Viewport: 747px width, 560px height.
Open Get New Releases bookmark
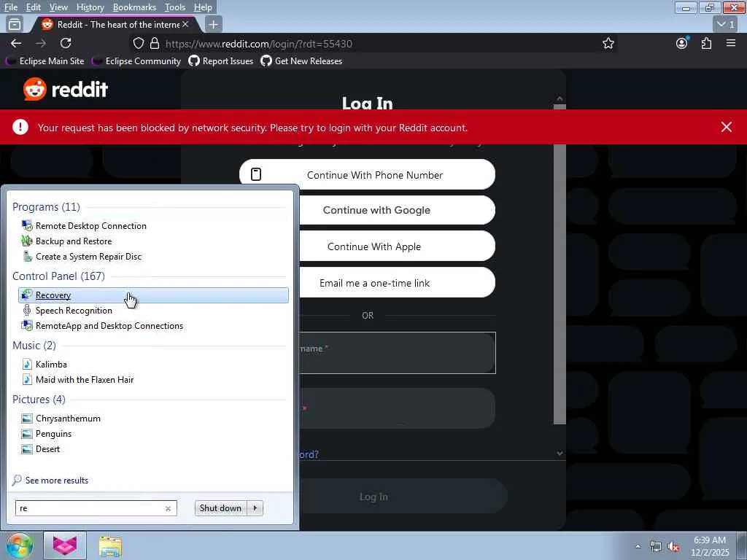pyautogui.click(x=301, y=61)
